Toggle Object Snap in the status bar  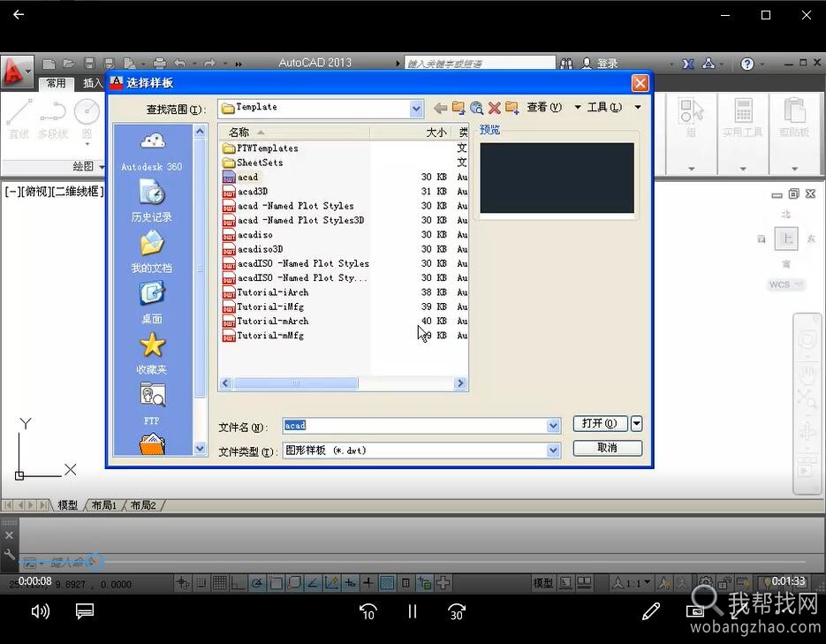click(276, 583)
